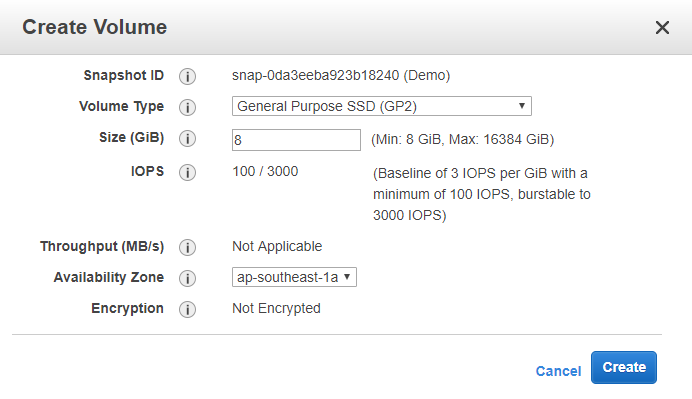This screenshot has height=399, width=692.
Task: Click the IOPS label
Action: (147, 171)
